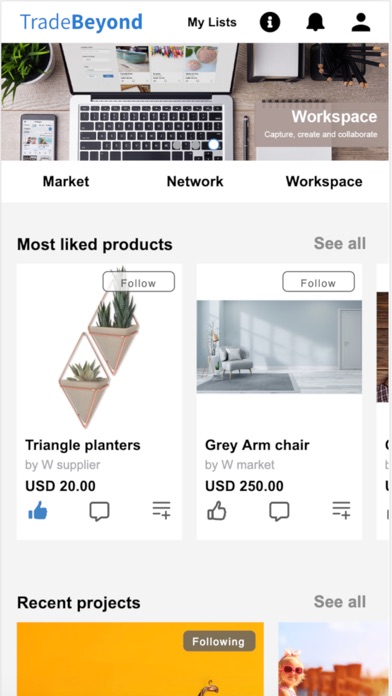Unlike Triangle planters with the blue thumbs-up
The width and height of the screenshot is (392, 696).
click(38, 511)
